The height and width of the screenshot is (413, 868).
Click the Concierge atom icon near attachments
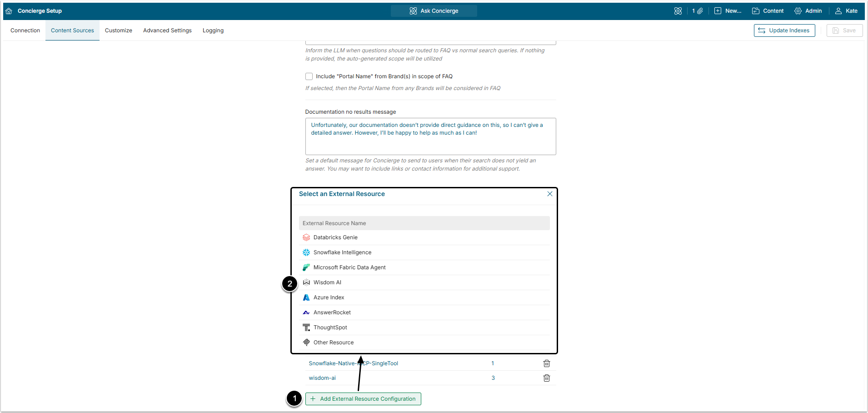point(678,11)
